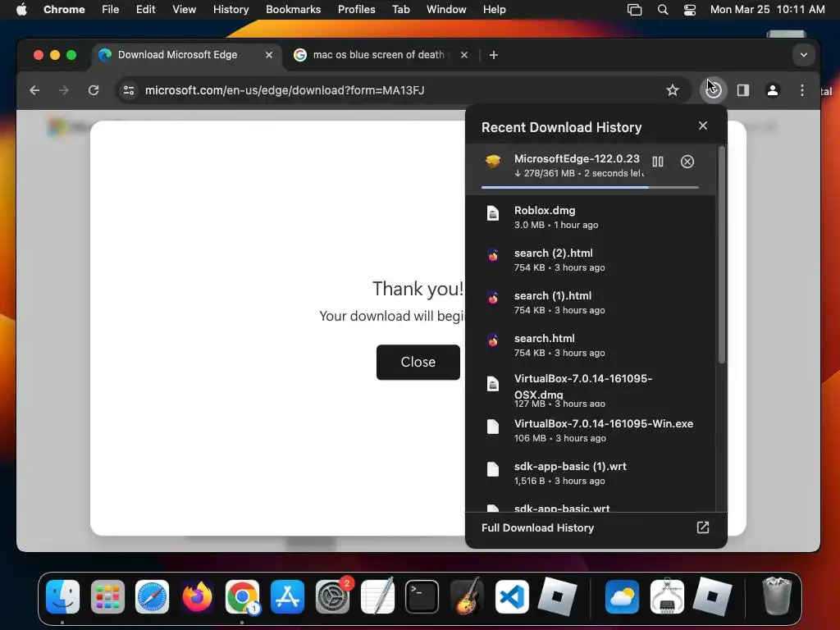Click Chrome icon in the Dock
840x630 pixels.
click(x=242, y=596)
